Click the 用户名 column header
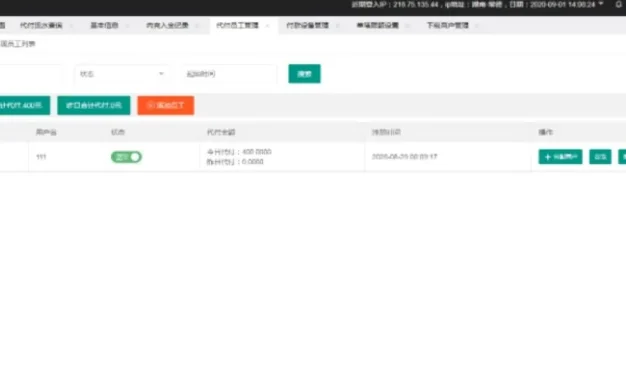This screenshot has width=626, height=386. click(46, 132)
